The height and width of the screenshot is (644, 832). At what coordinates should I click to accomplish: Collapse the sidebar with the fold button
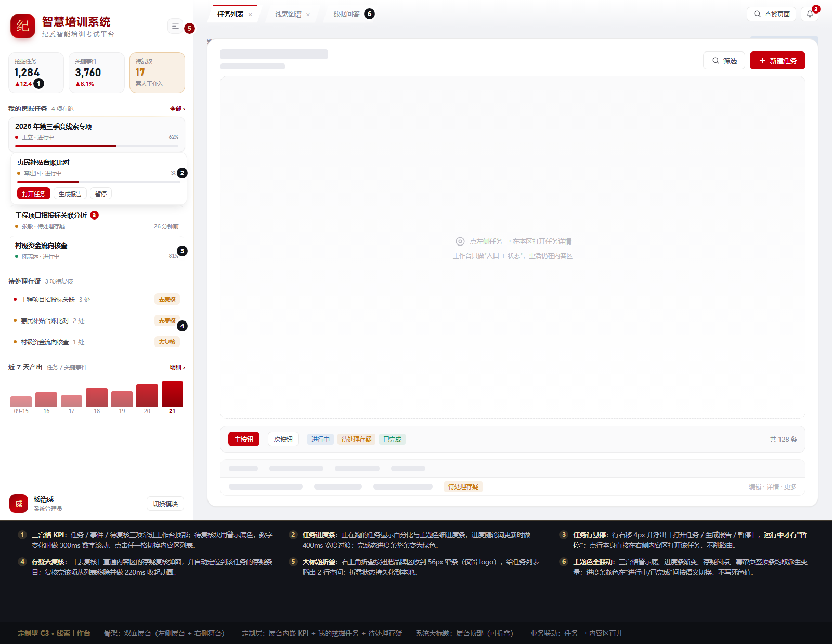[x=175, y=26]
